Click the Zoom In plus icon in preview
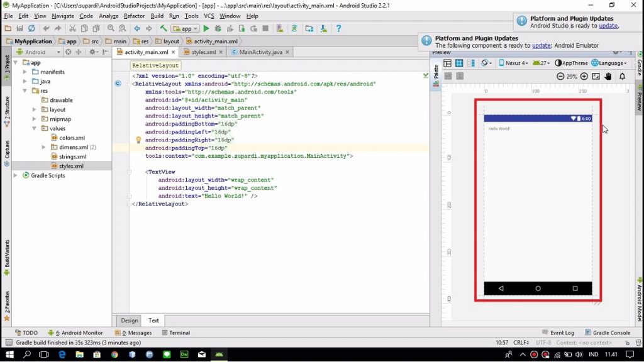 pos(584,76)
